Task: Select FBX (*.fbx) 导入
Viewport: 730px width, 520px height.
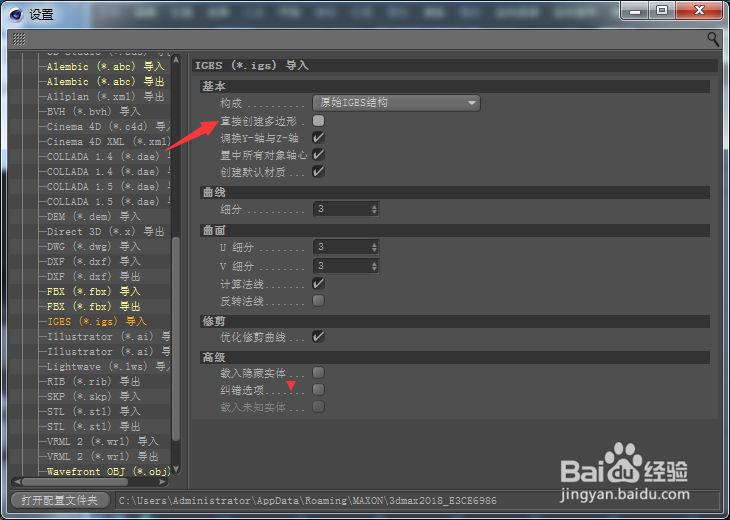Action: click(x=94, y=291)
